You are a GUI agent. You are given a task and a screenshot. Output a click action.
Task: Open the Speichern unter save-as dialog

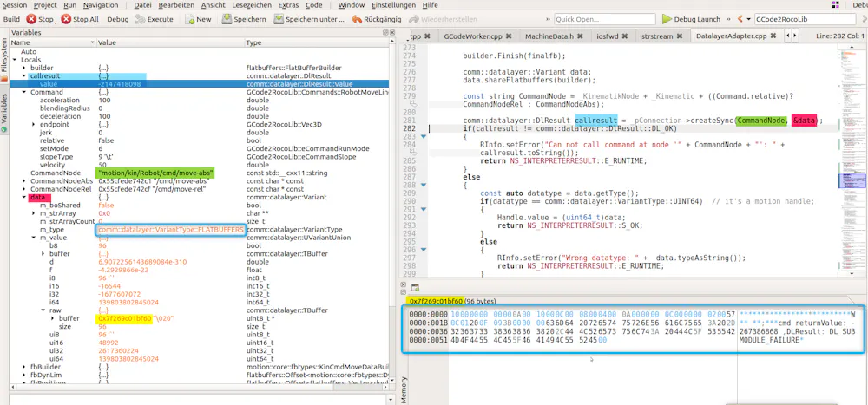(308, 19)
